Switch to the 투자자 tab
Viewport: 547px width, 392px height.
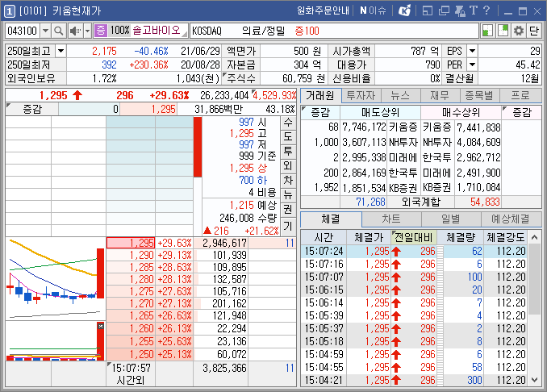pyautogui.click(x=361, y=95)
